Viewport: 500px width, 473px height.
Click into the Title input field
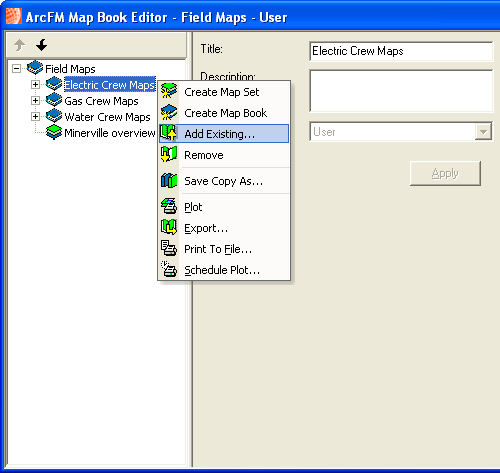click(x=401, y=51)
